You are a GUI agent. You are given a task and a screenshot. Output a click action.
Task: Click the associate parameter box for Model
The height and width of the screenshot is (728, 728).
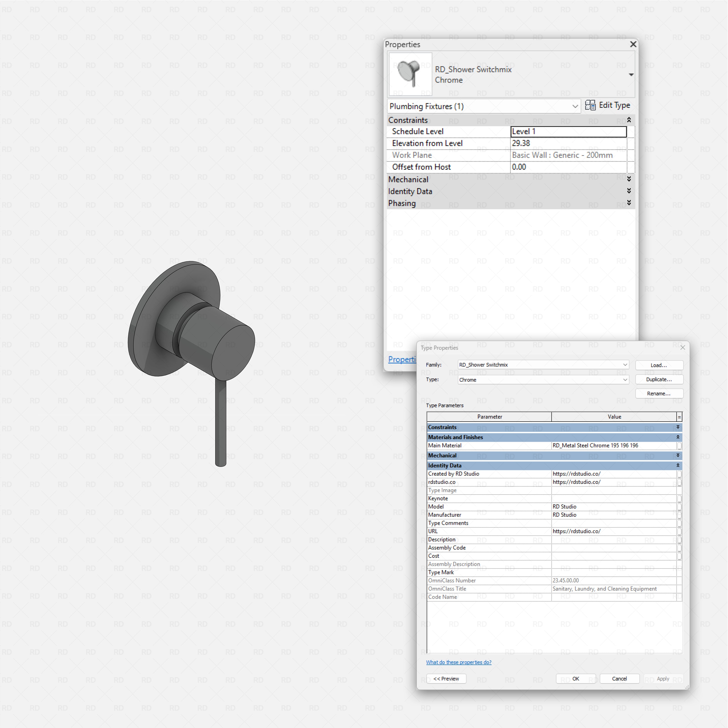[x=679, y=507]
